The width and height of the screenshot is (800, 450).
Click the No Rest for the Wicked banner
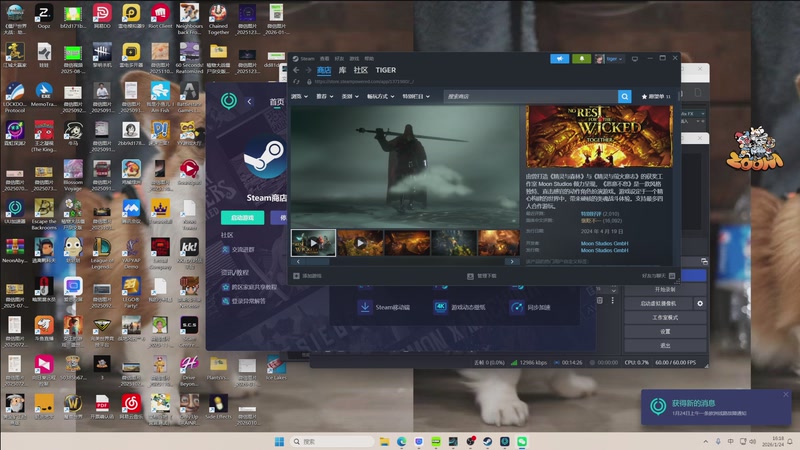pos(599,137)
